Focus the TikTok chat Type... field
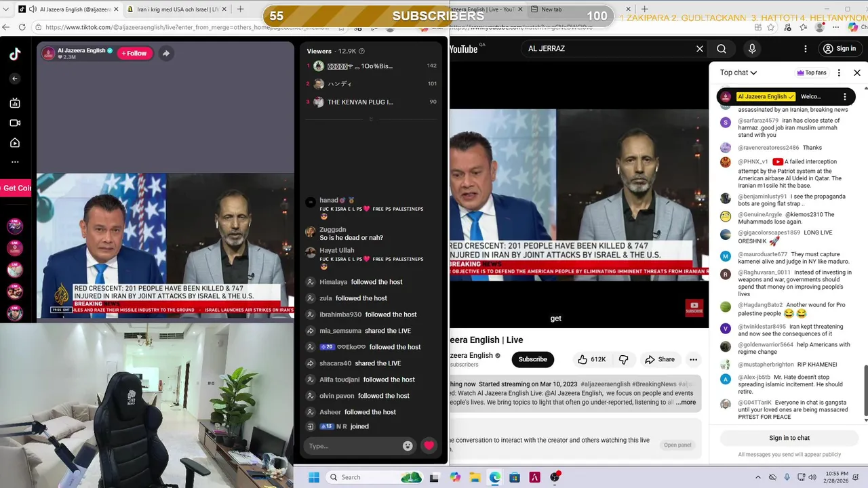868x488 pixels. 353,446
